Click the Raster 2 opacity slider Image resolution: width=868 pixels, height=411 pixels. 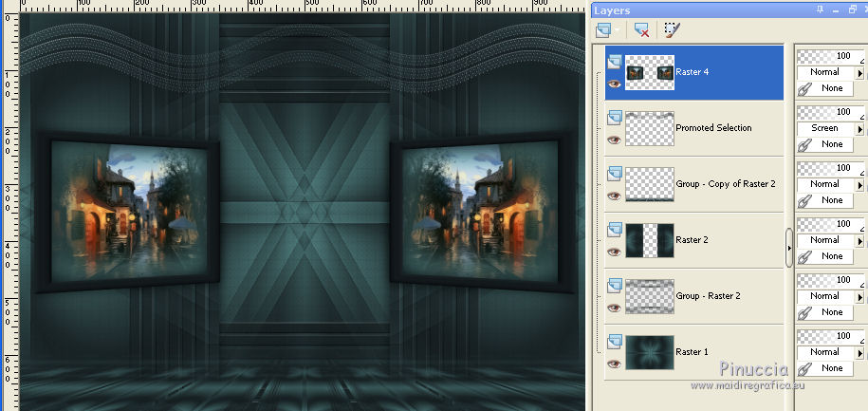pos(830,224)
